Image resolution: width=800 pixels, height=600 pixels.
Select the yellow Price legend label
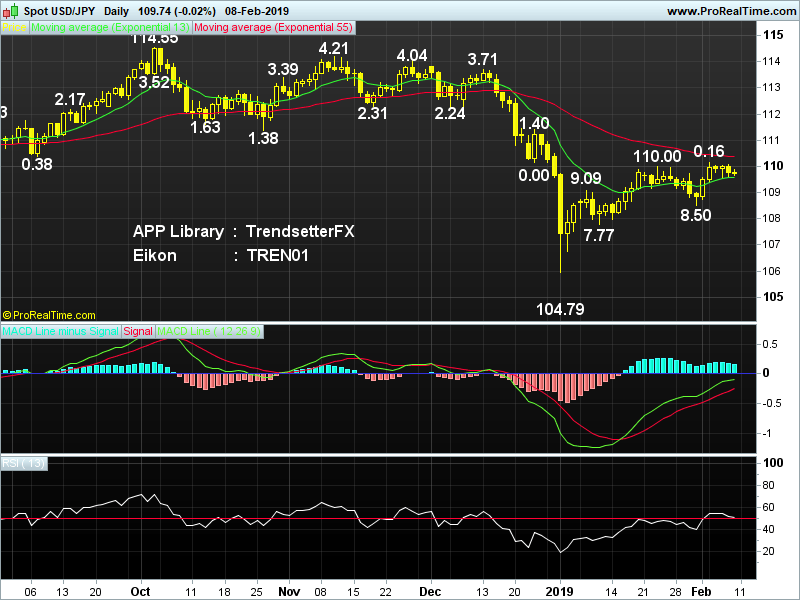pos(14,28)
